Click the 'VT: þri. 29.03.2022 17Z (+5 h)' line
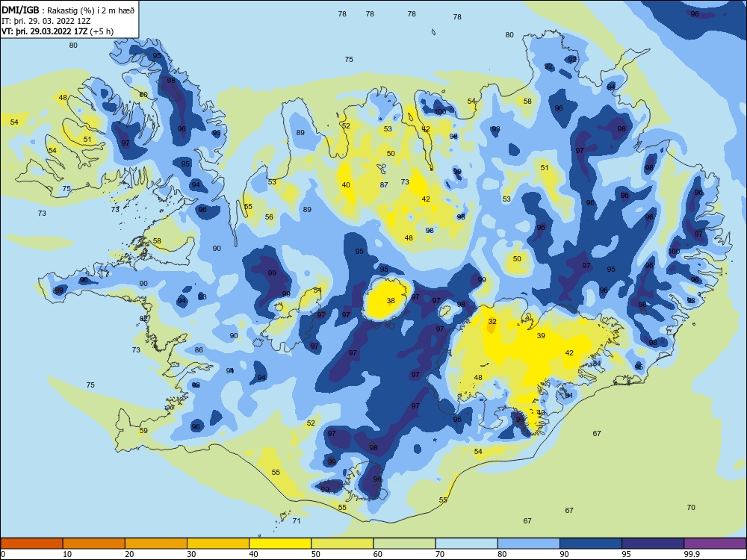Image resolution: width=747 pixels, height=560 pixels. [x=58, y=31]
